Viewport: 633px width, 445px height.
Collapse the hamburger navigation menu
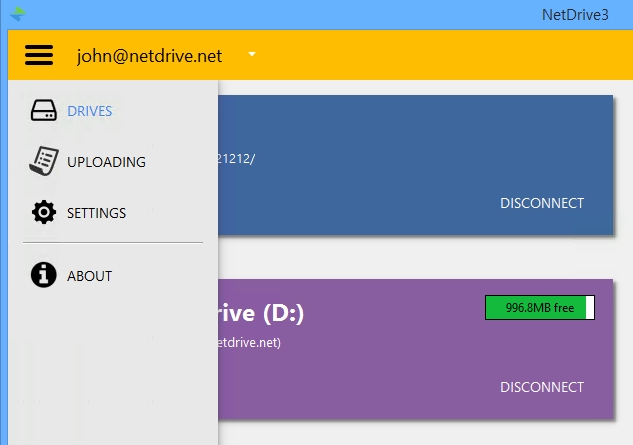(x=39, y=55)
